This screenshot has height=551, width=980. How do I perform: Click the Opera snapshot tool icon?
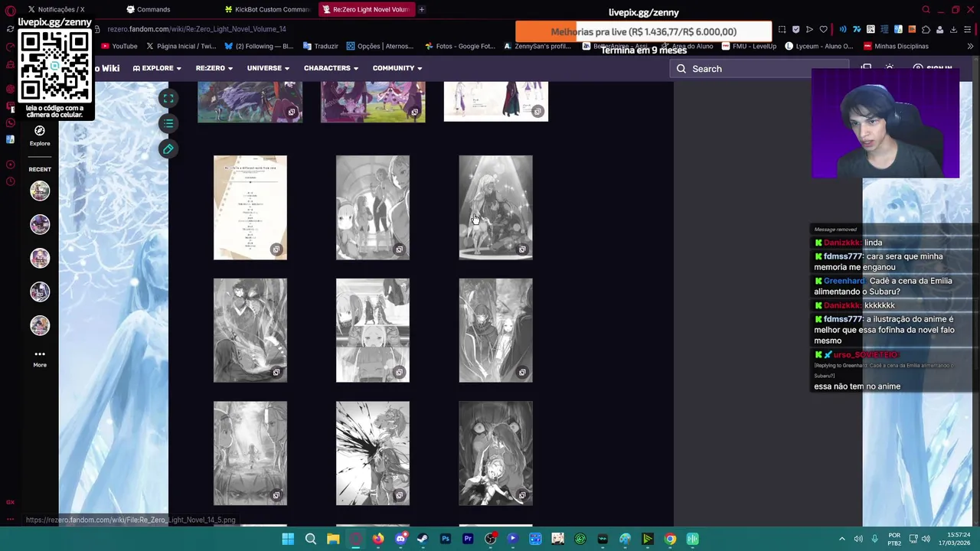click(x=782, y=29)
